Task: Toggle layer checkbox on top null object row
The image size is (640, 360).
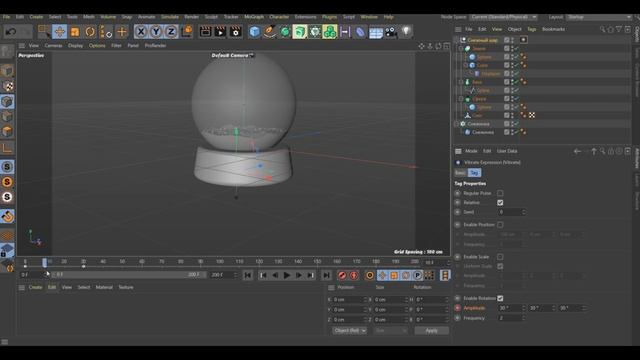Action: point(507,40)
